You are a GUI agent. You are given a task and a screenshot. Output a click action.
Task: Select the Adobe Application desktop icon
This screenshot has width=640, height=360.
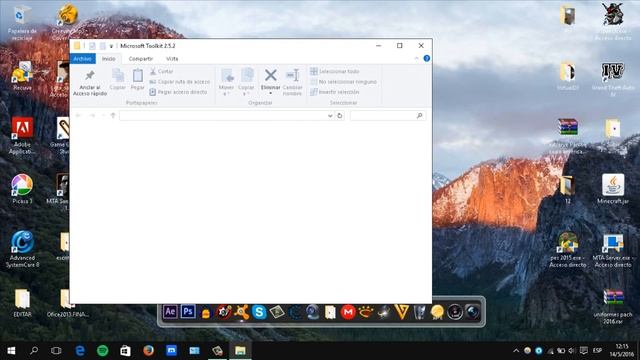coord(22,136)
